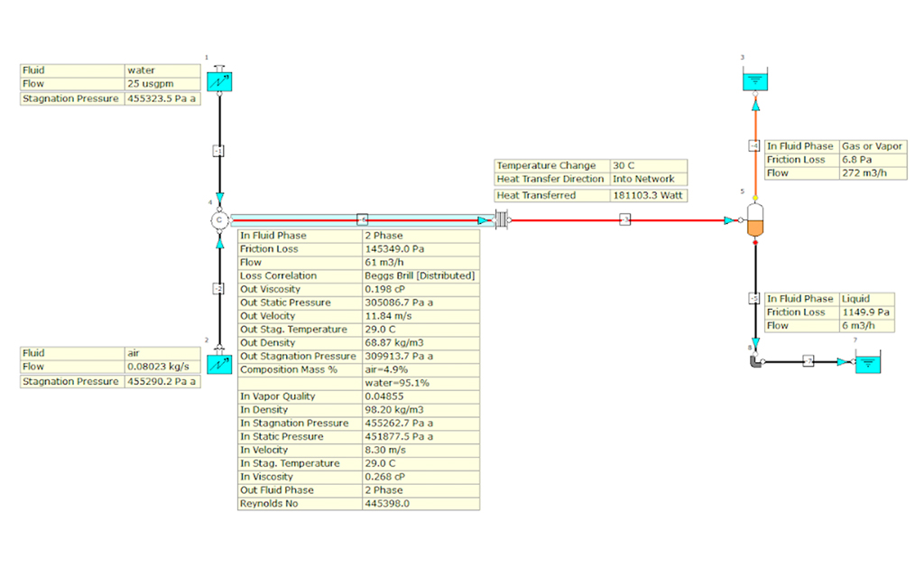Click the Loss Correlation Beggs Brill value

coord(420,275)
